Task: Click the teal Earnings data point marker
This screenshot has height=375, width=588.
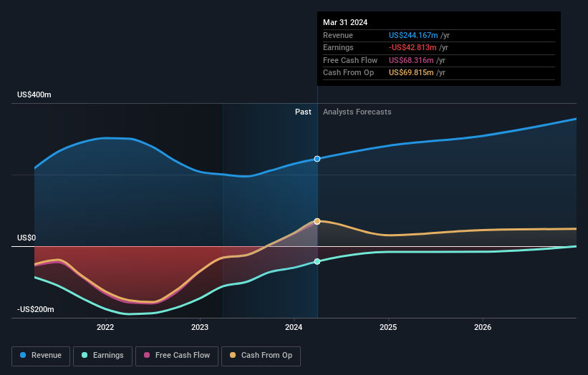Action: (317, 261)
